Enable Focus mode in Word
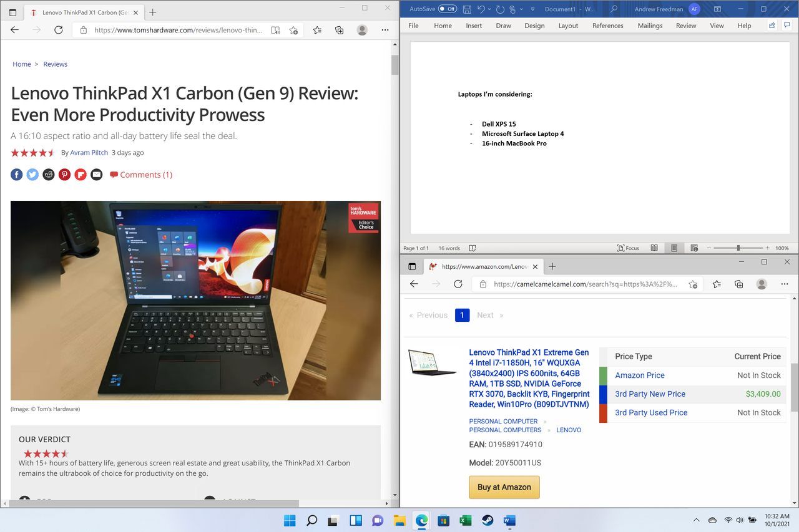Image resolution: width=799 pixels, height=532 pixels. click(628, 248)
